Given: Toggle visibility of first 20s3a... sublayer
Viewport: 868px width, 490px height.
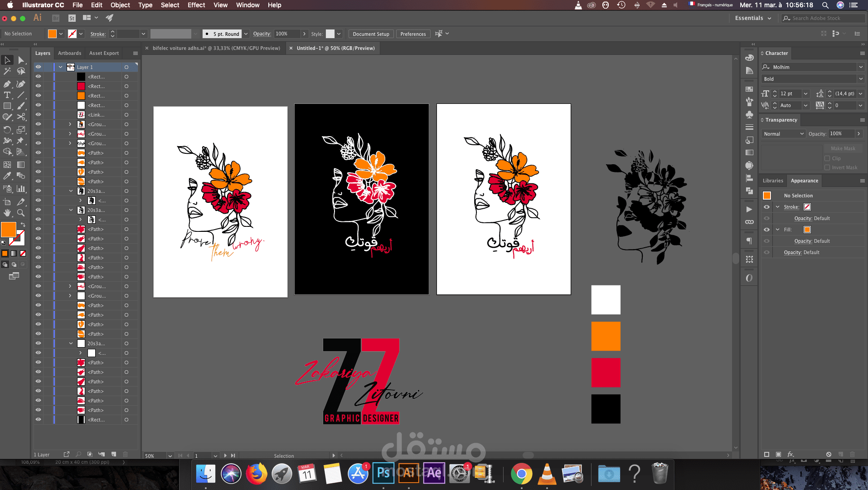Looking at the screenshot, I should [38, 191].
